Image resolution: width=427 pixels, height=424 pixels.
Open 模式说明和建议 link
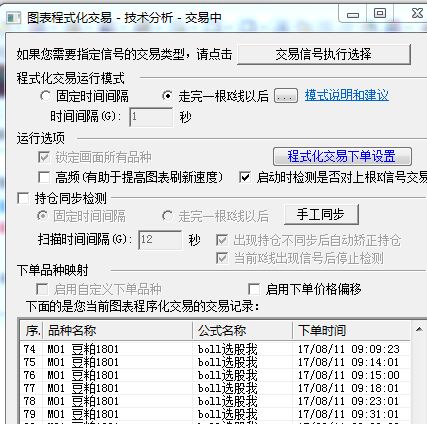tap(347, 96)
